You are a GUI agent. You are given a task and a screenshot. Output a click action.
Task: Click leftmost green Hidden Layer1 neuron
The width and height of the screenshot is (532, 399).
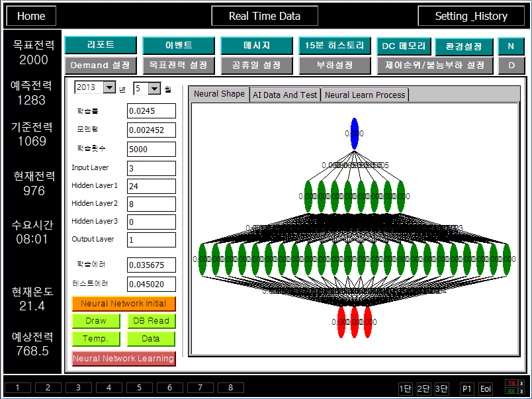coord(202,259)
